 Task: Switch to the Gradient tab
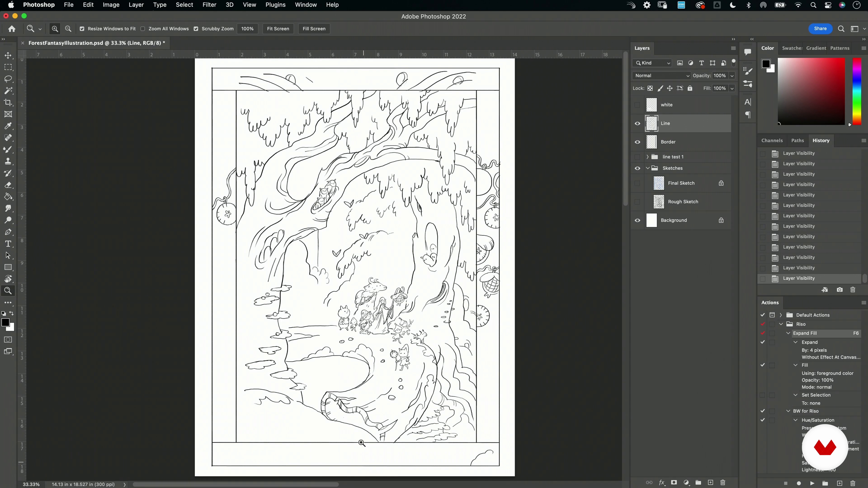pyautogui.click(x=816, y=48)
